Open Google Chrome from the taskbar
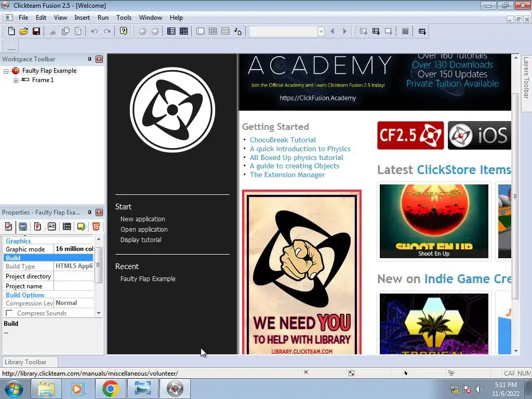Screen dimensions: 532x399 [110, 389]
